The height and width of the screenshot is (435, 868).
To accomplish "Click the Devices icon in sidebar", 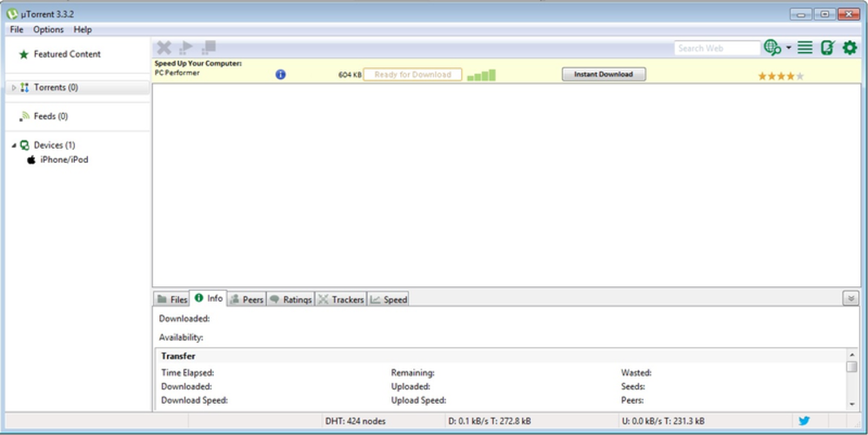I will click(24, 145).
